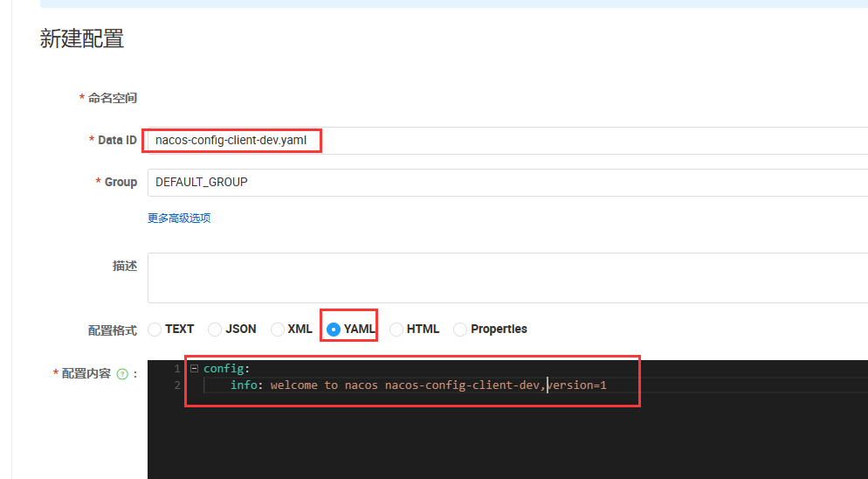This screenshot has width=868, height=479.
Task: Select the JSON format radio button
Action: pos(215,330)
